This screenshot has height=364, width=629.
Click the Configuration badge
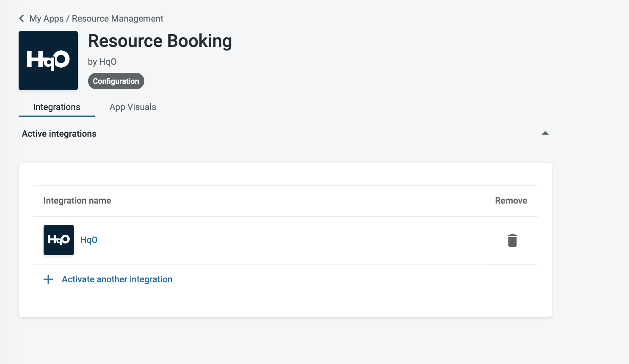(x=116, y=81)
